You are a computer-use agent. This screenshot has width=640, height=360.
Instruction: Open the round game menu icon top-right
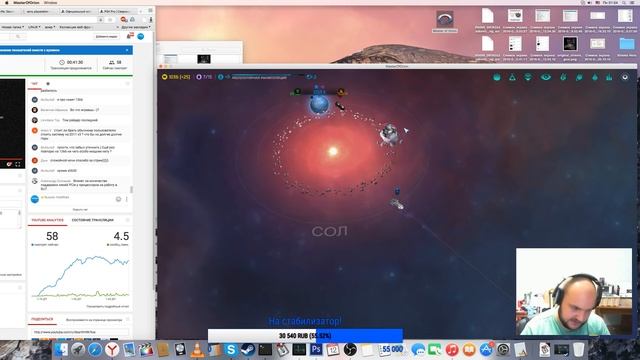(x=624, y=77)
